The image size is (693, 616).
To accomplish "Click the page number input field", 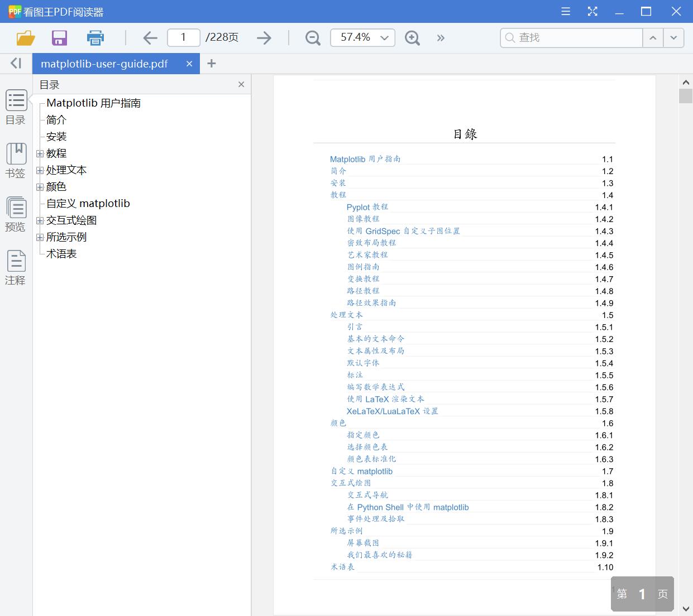I will point(183,37).
